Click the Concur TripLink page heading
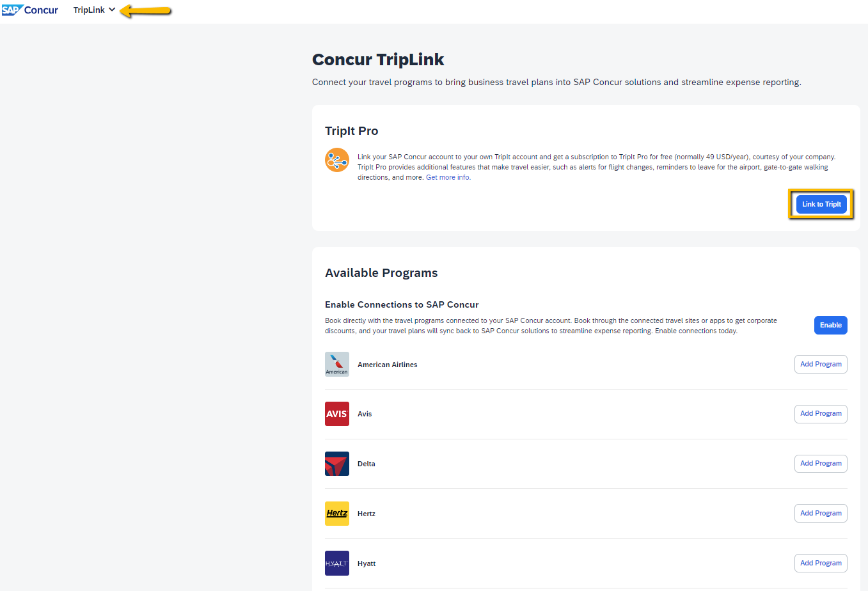The height and width of the screenshot is (591, 868). [x=378, y=59]
